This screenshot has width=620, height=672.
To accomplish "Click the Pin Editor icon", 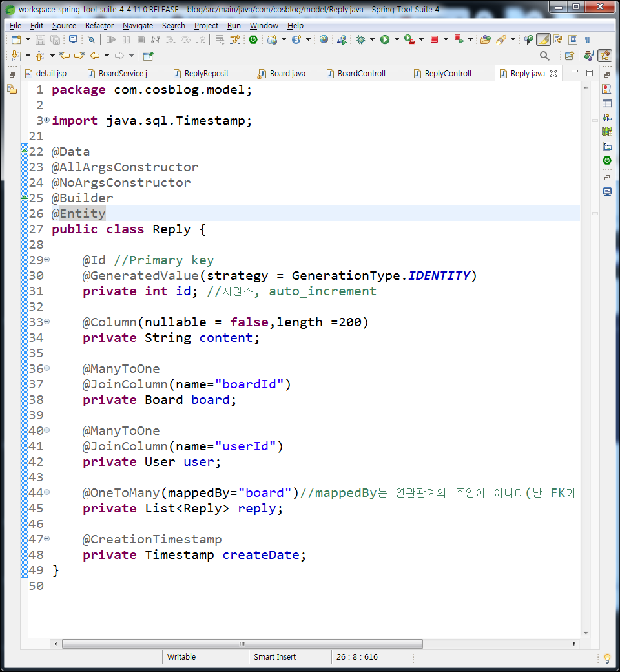I will 149,56.
